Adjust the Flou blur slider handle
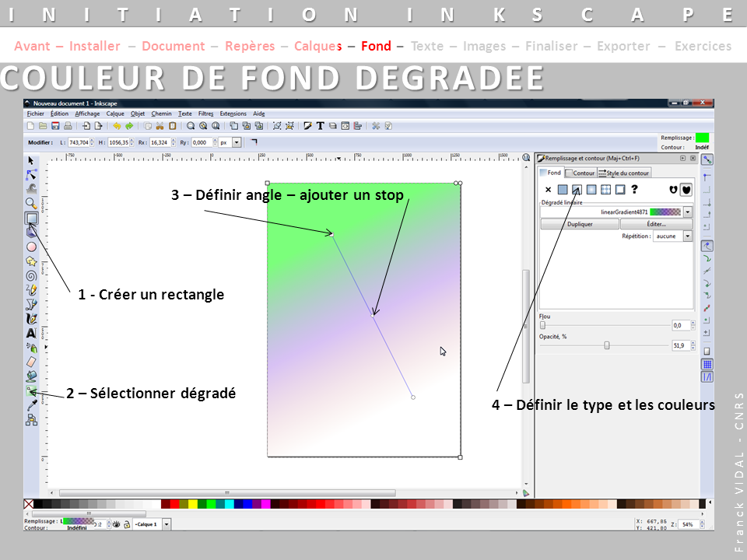Image resolution: width=747 pixels, height=560 pixels. pyautogui.click(x=542, y=326)
